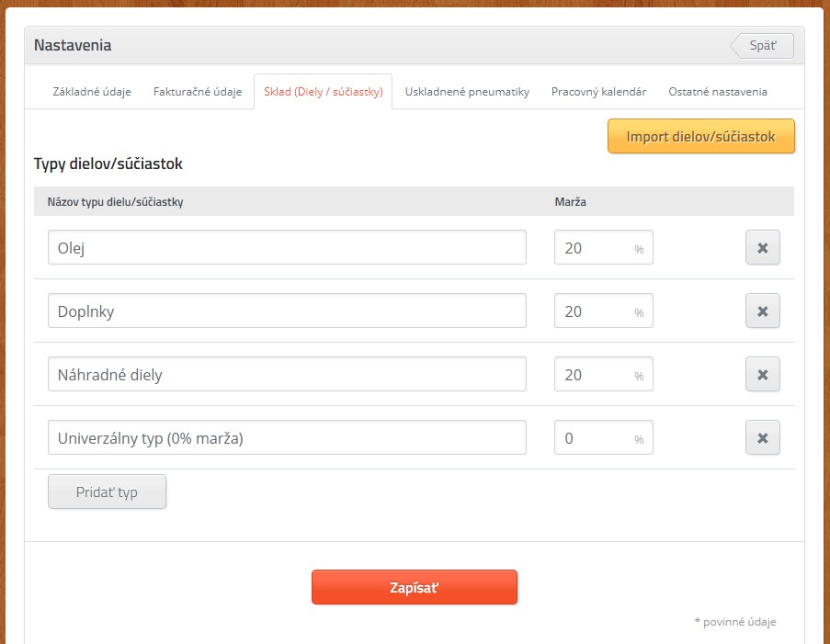Screen dimensions: 830x644
Task: Click the Náhradné diely name field
Action: click(x=287, y=374)
